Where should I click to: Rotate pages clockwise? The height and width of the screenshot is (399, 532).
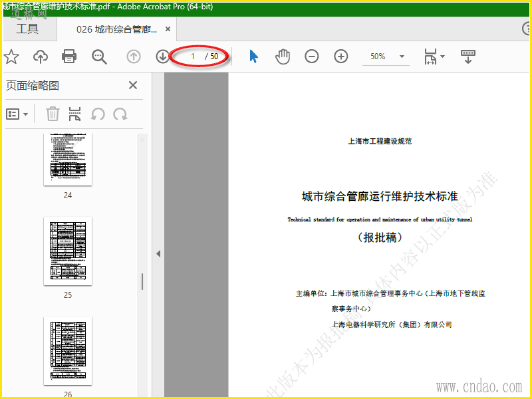[x=120, y=114]
